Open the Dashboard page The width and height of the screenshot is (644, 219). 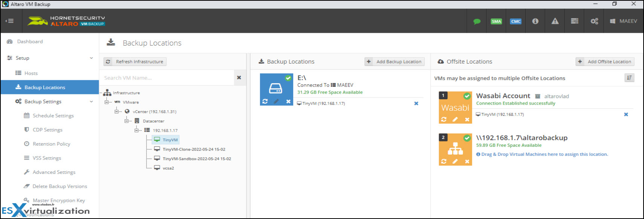(x=30, y=41)
